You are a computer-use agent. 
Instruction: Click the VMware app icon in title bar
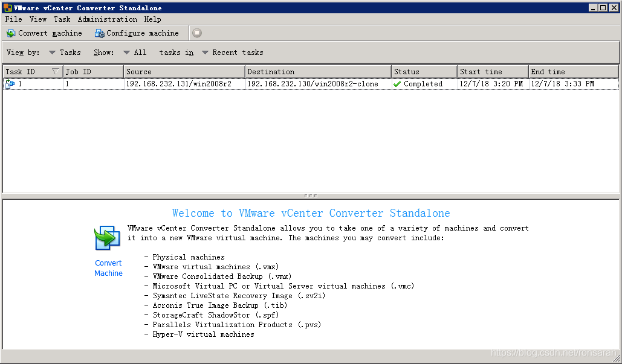click(x=7, y=8)
